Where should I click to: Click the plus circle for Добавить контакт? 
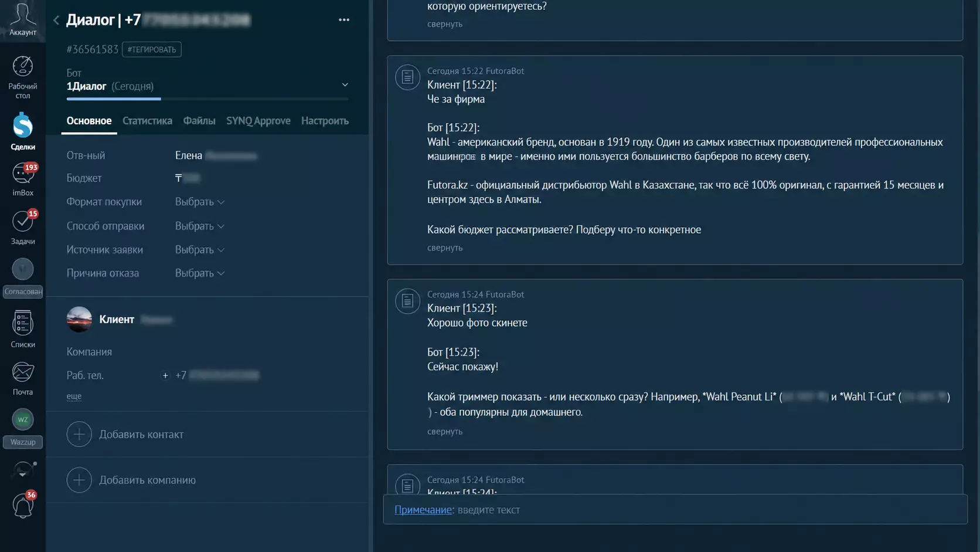pyautogui.click(x=79, y=434)
